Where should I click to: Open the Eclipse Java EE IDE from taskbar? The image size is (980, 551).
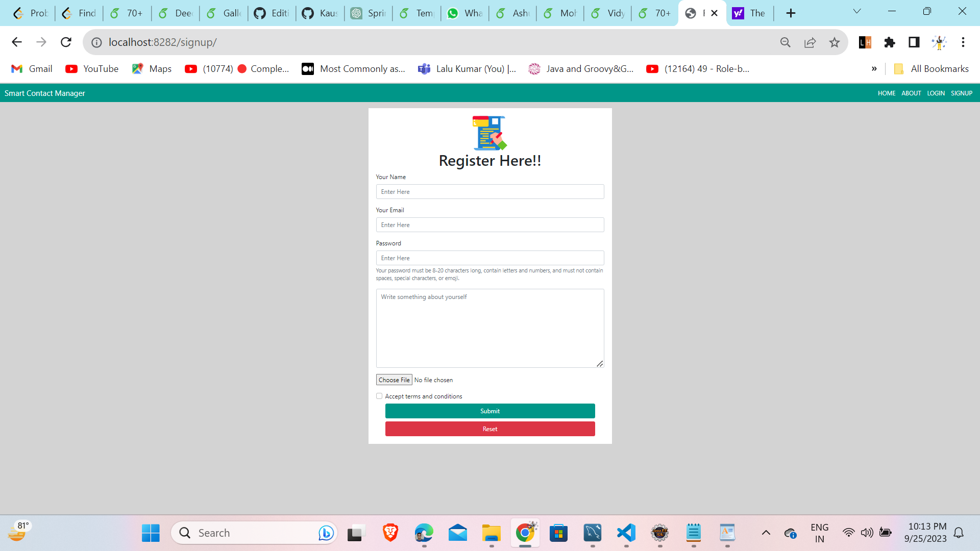[x=660, y=533]
